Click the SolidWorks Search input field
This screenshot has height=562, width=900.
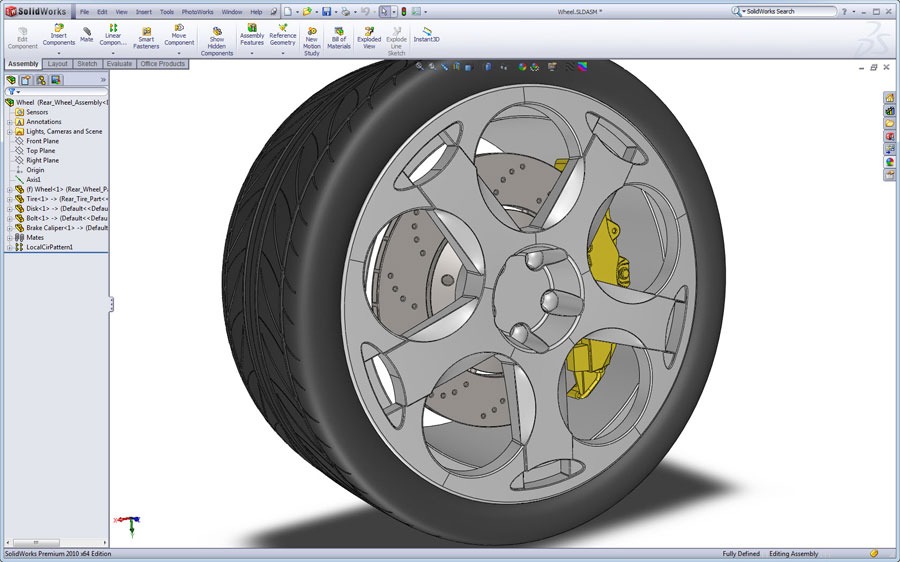click(790, 12)
